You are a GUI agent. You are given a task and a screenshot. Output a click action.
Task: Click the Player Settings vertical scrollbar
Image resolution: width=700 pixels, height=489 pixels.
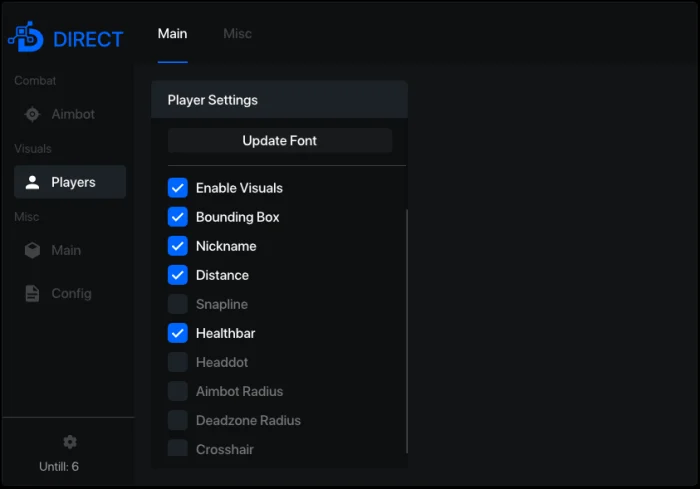tap(407, 331)
